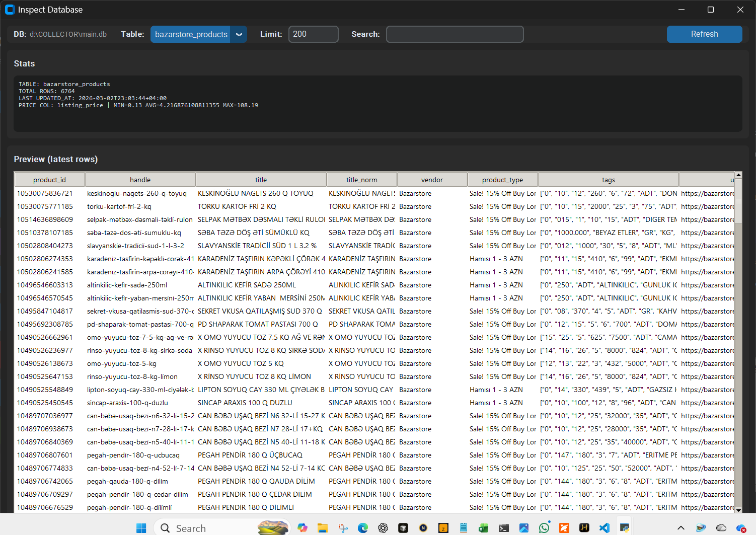
Task: Sort by the product_id column header
Action: point(49,180)
